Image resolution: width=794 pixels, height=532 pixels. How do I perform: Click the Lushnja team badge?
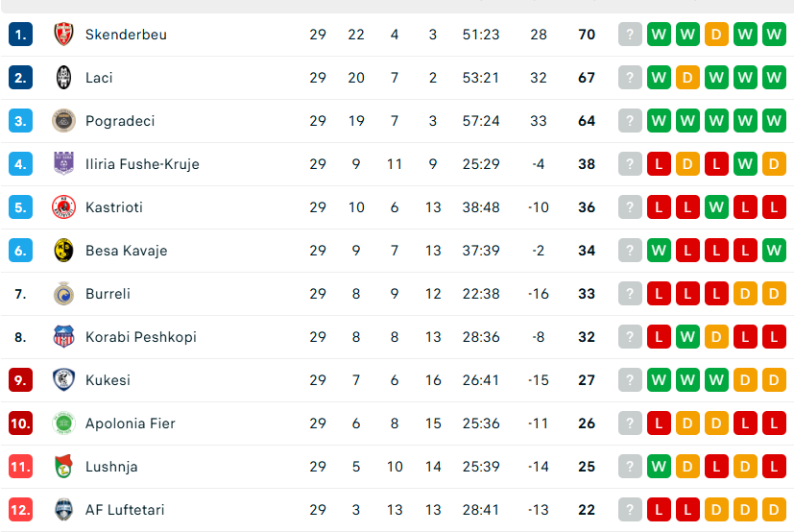[x=63, y=467]
